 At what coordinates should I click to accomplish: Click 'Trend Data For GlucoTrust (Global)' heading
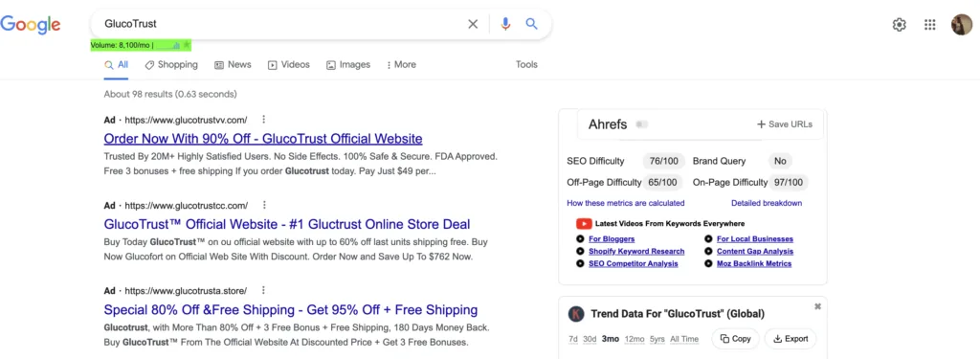tap(678, 314)
